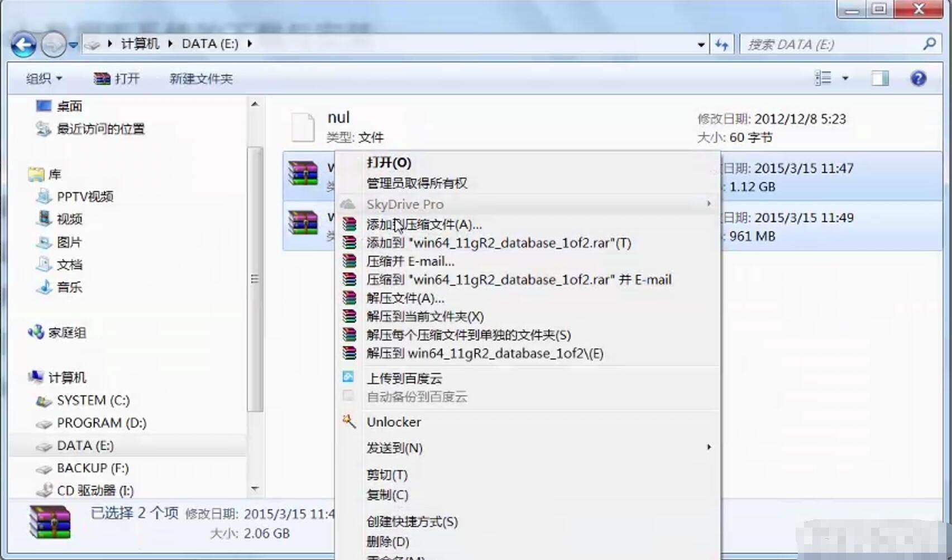Viewport: 952px width, 560px height.
Task: Open the 组织 dropdown menu
Action: [43, 78]
